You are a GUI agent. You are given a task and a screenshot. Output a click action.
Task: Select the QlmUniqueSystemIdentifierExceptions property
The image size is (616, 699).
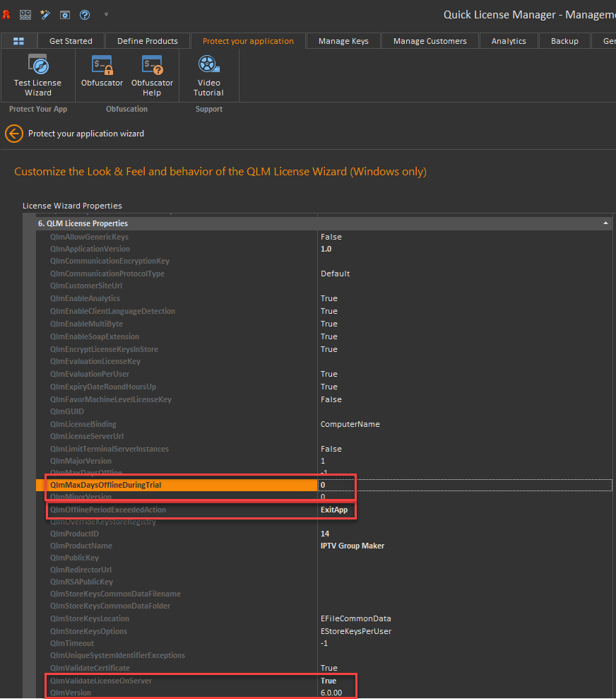[117, 655]
